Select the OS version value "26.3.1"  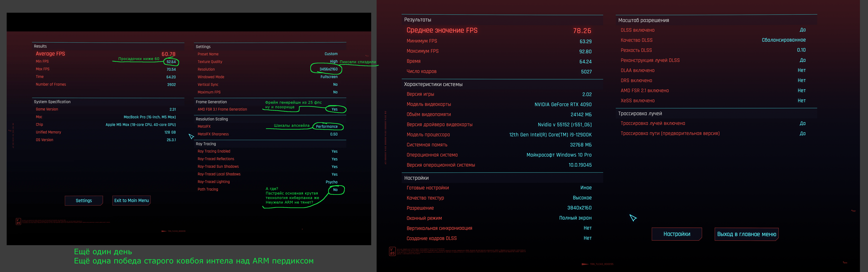click(171, 140)
